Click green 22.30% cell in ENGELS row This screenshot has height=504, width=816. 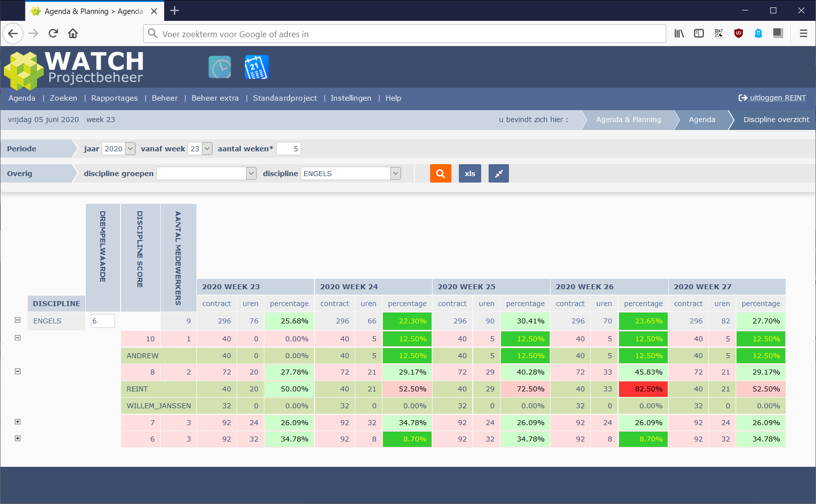point(407,321)
